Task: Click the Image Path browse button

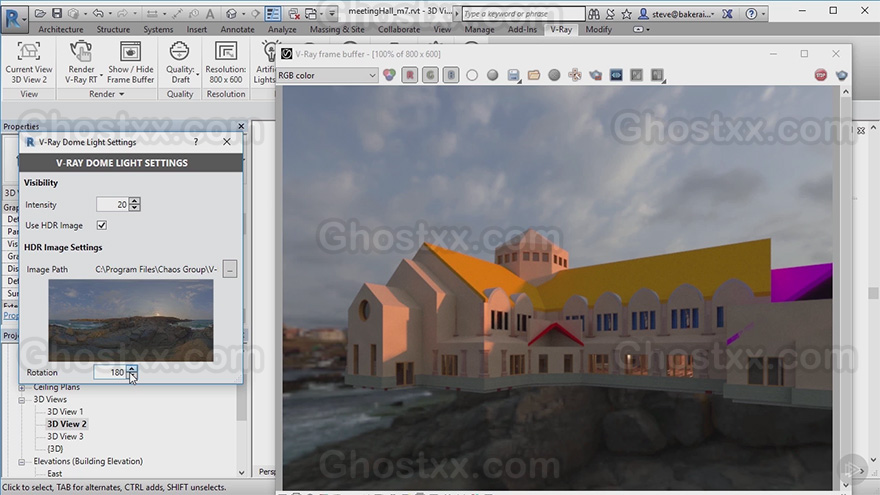Action: [x=230, y=269]
